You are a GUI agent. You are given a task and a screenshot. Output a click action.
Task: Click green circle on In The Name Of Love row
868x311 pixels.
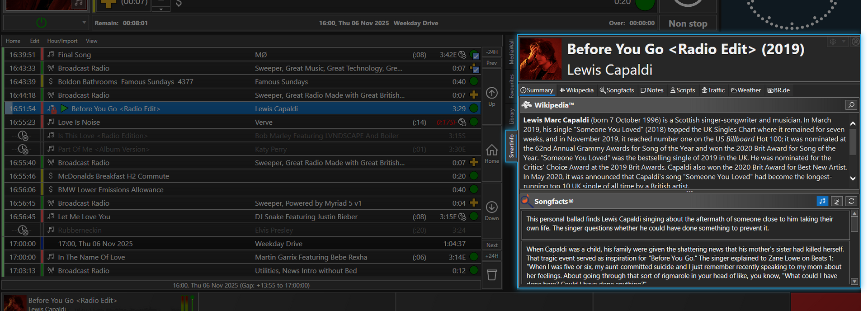pyautogui.click(x=474, y=257)
